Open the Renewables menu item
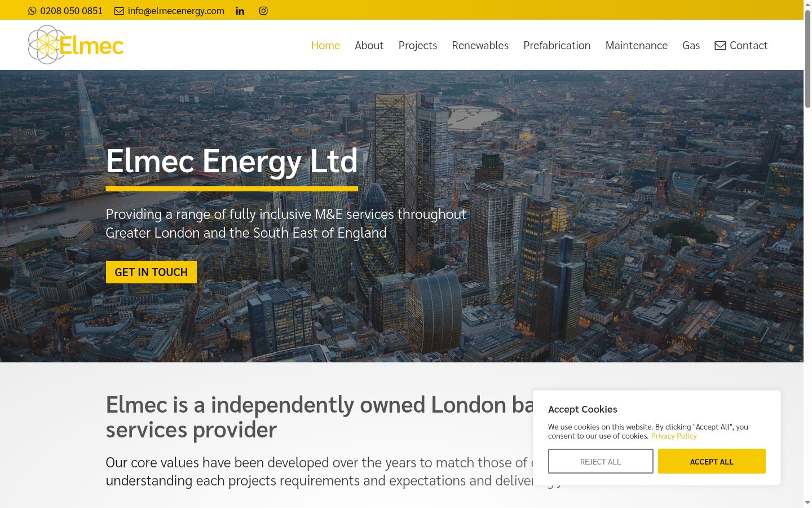This screenshot has height=508, width=812. click(480, 45)
